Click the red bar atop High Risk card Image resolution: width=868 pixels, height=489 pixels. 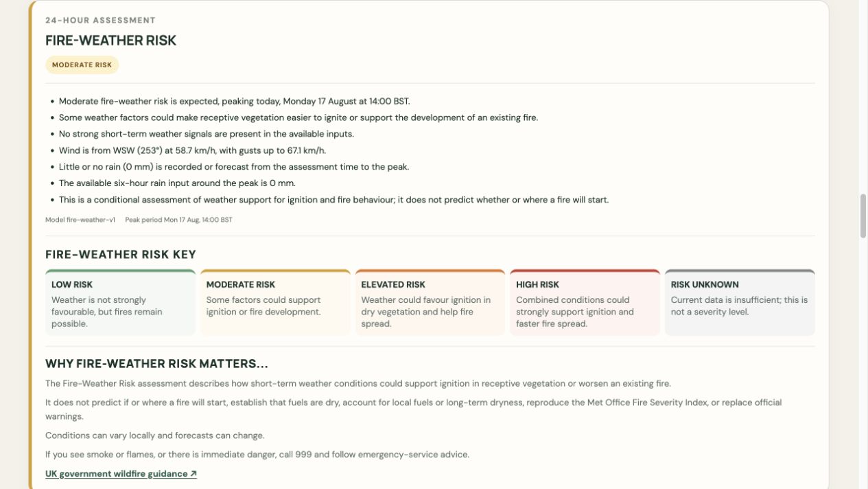[585, 271]
